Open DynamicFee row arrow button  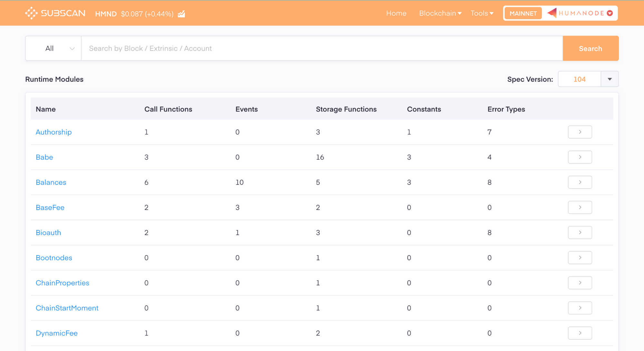(580, 333)
